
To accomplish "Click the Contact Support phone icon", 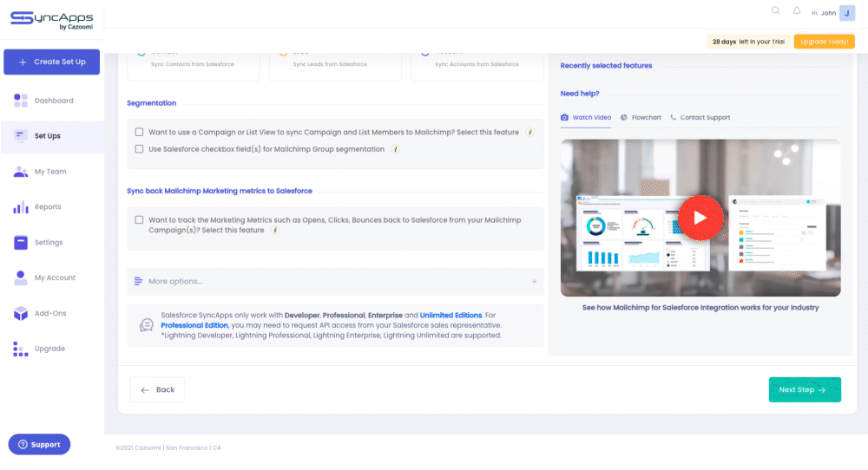I will pyautogui.click(x=674, y=117).
